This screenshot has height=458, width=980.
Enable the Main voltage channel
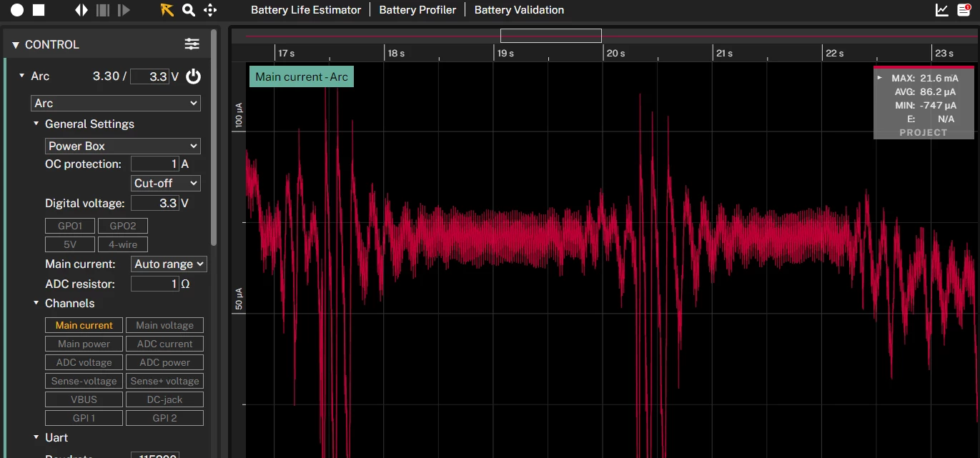[x=165, y=325]
